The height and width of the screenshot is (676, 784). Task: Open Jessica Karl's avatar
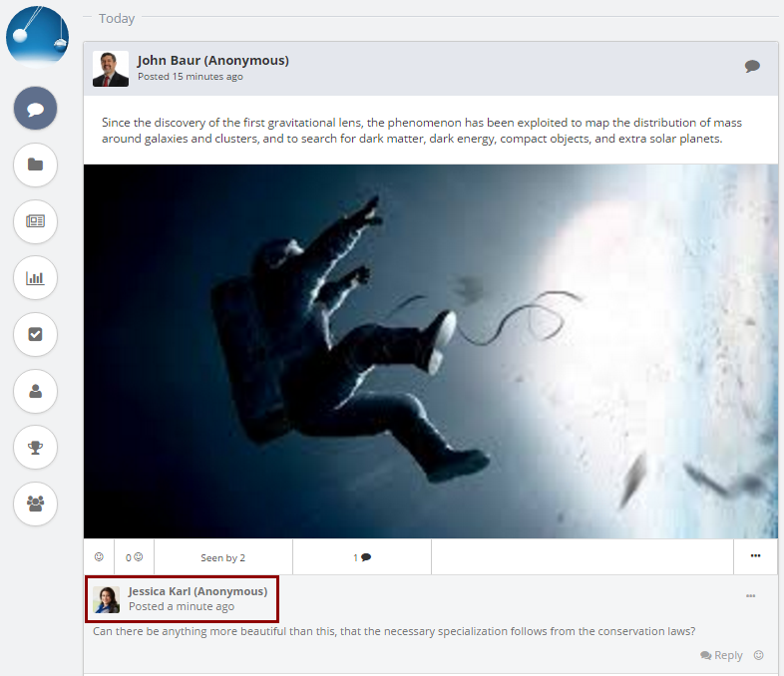click(x=107, y=599)
